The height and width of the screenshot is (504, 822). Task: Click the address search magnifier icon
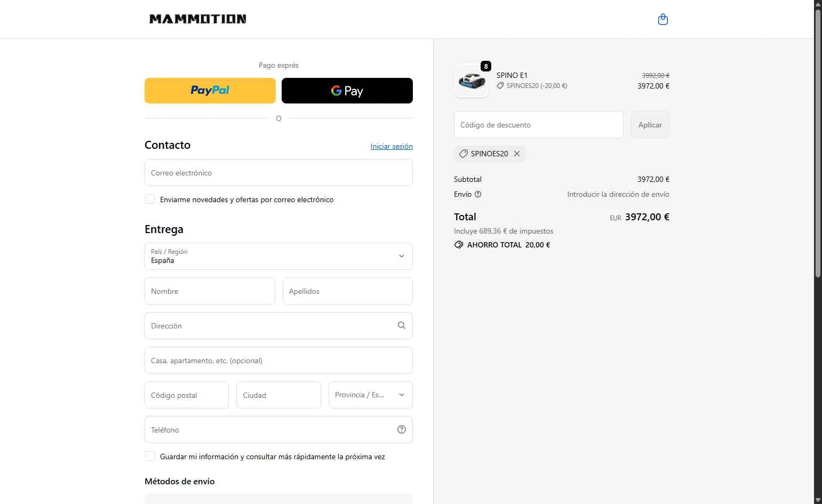click(x=401, y=325)
